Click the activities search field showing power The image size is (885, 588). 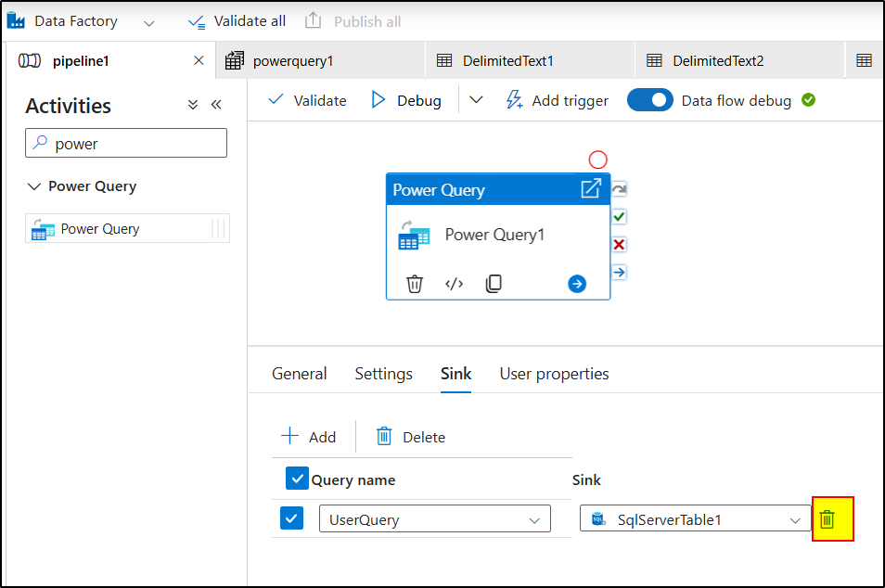125,143
